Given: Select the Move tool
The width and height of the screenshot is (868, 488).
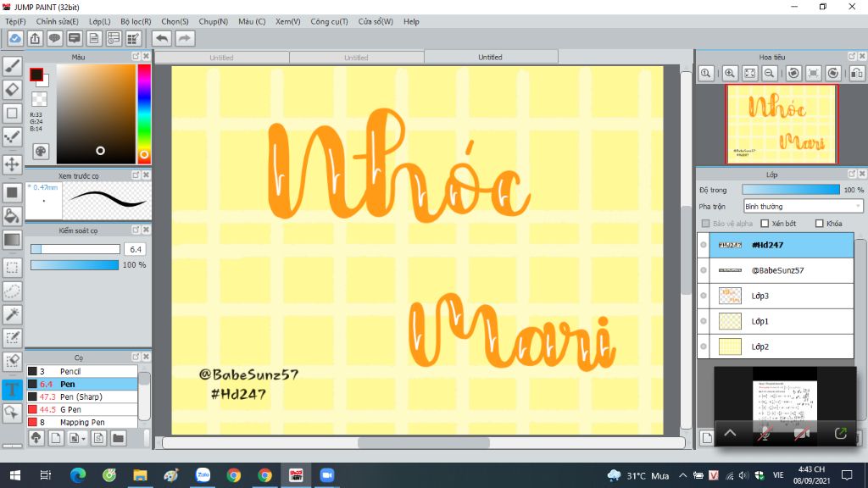Looking at the screenshot, I should point(12,164).
